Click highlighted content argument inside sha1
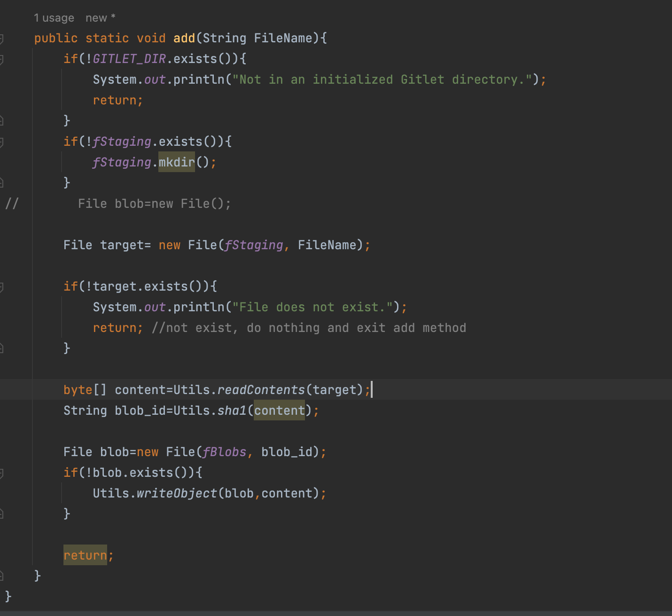 279,411
